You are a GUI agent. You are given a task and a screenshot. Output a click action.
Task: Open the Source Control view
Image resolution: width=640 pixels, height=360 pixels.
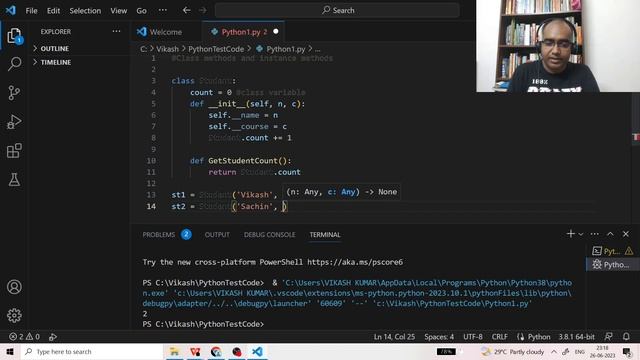coord(14,93)
